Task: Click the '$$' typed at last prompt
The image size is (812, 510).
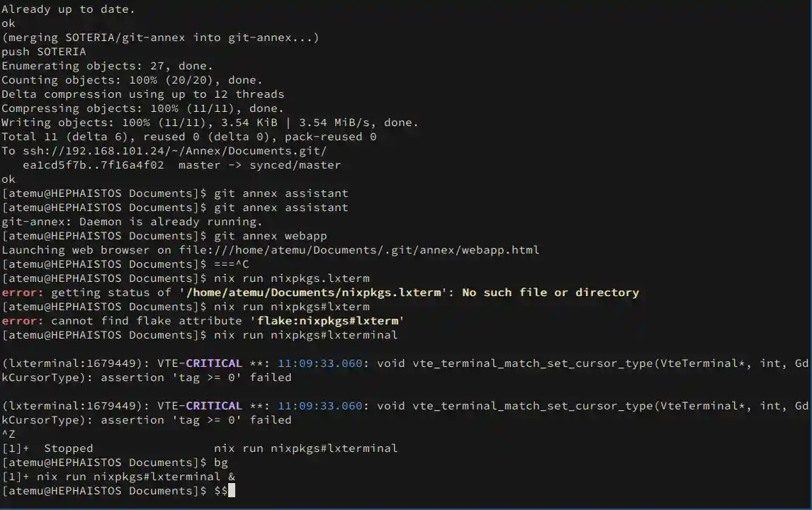Action: point(221,491)
